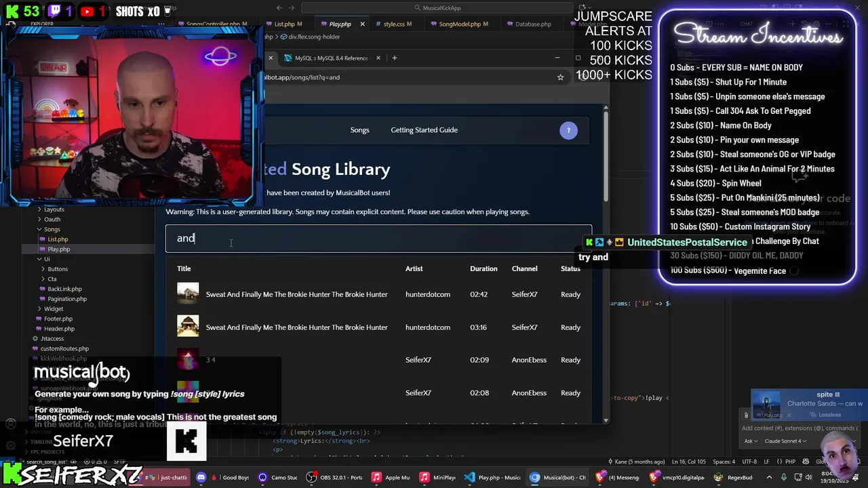Click the 03:16 song title link

[x=296, y=327]
